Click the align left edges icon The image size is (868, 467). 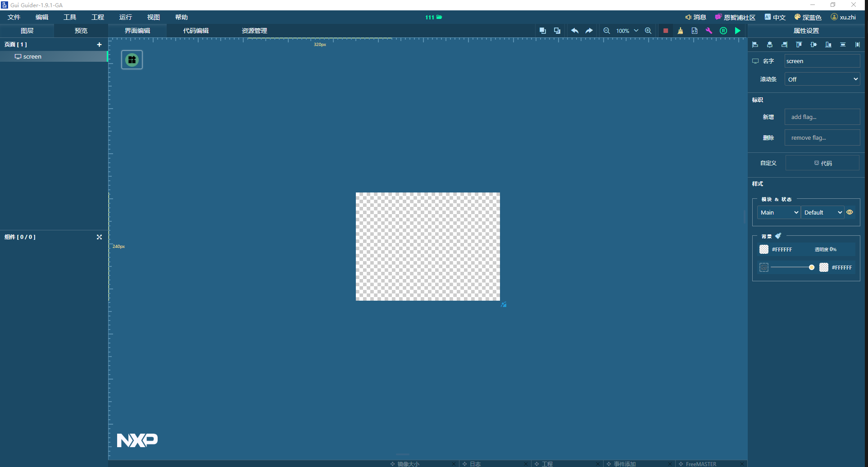click(755, 45)
